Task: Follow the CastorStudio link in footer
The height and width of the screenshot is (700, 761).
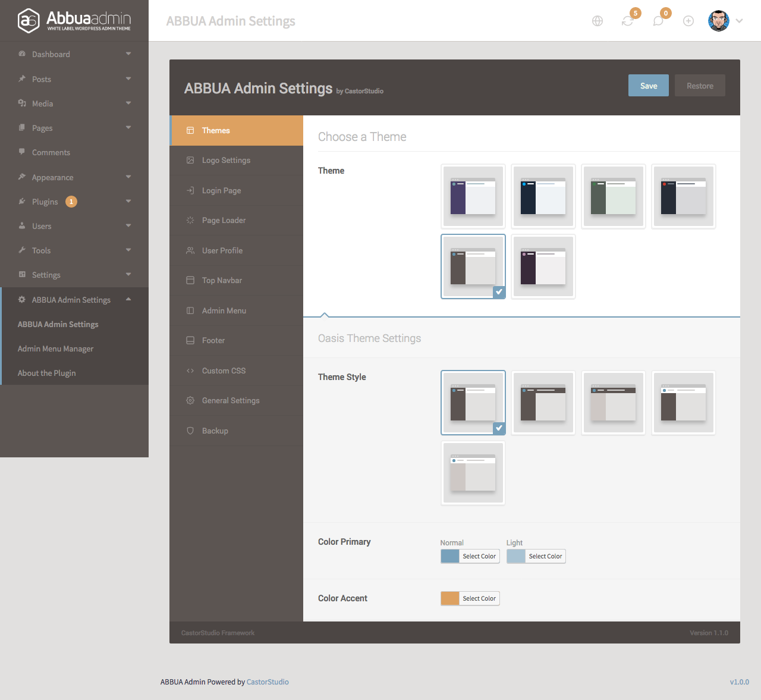Action: 268,682
